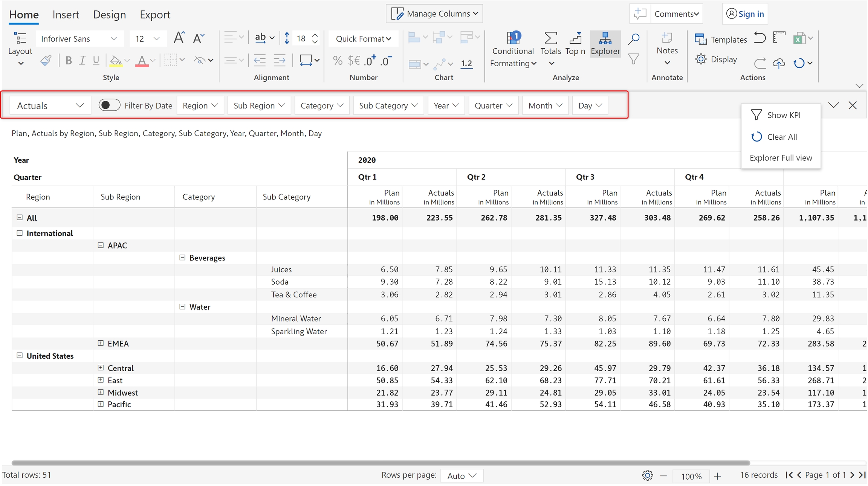Click the Totals sigma icon
Image resolution: width=868 pixels, height=486 pixels.
550,38
